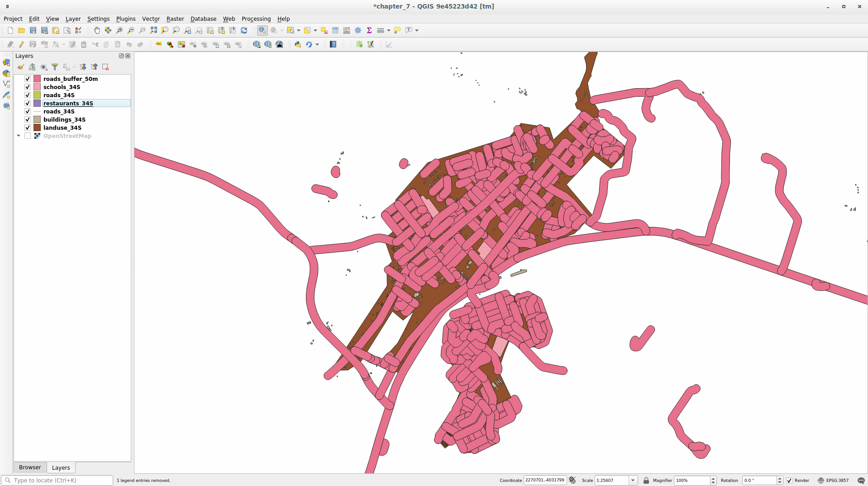
Task: Open the Scale dropdown in status bar
Action: click(x=633, y=480)
